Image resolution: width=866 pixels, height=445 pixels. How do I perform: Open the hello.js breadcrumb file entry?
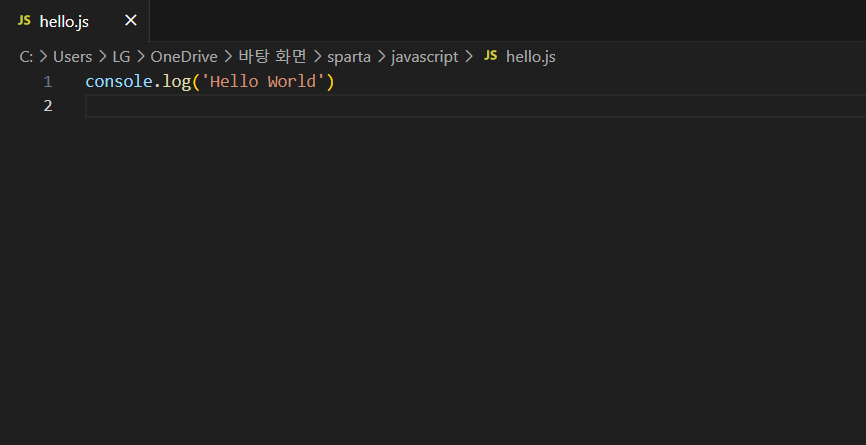coord(531,56)
